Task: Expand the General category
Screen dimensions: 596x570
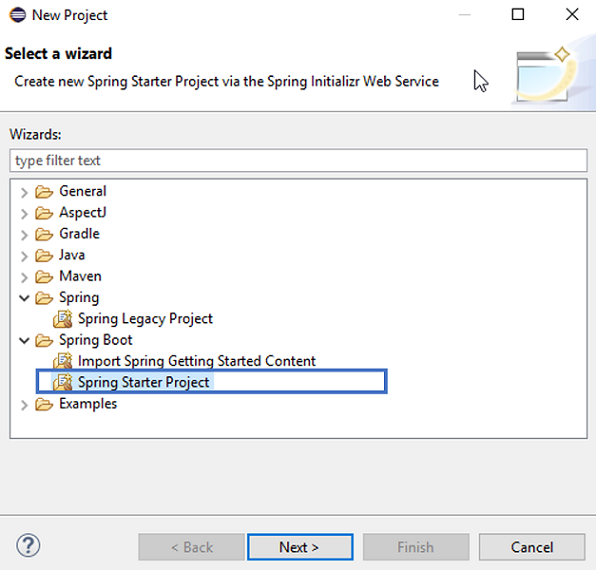Action: (x=24, y=192)
